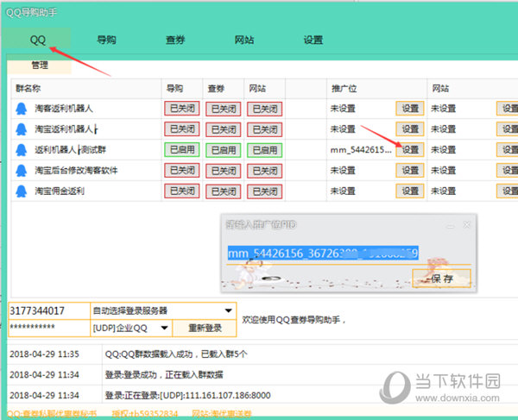Toggle 查券 status for 淘宝返利机器人 row
Image resolution: width=518 pixels, height=420 pixels.
[224, 129]
